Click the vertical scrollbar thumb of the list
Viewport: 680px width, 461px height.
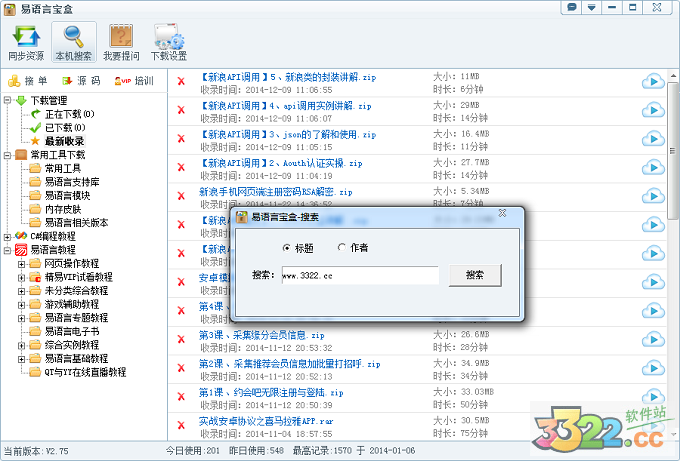click(673, 151)
